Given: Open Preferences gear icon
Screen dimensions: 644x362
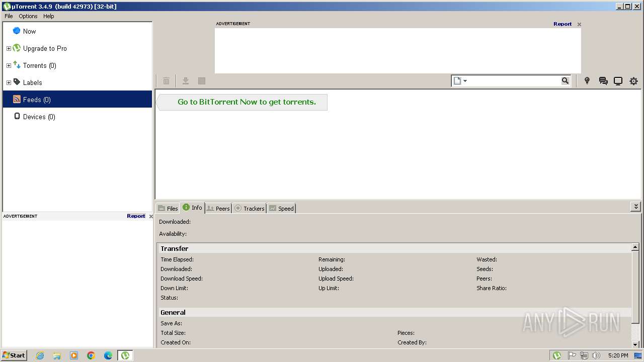Looking at the screenshot, I should point(633,81).
